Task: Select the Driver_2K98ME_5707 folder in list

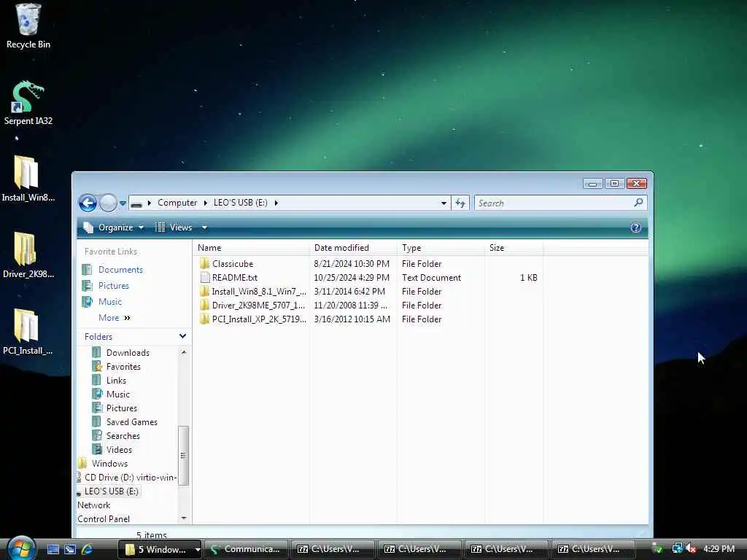Action: click(252, 306)
